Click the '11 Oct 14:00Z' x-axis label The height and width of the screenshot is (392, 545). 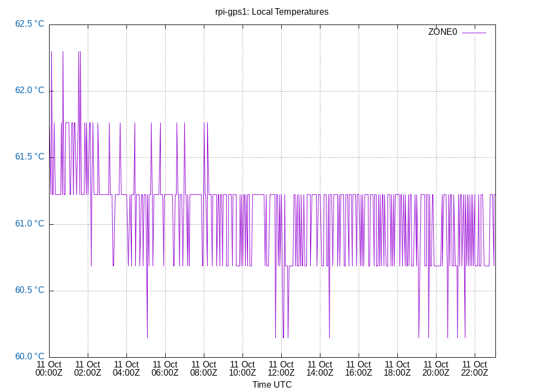[x=320, y=369]
